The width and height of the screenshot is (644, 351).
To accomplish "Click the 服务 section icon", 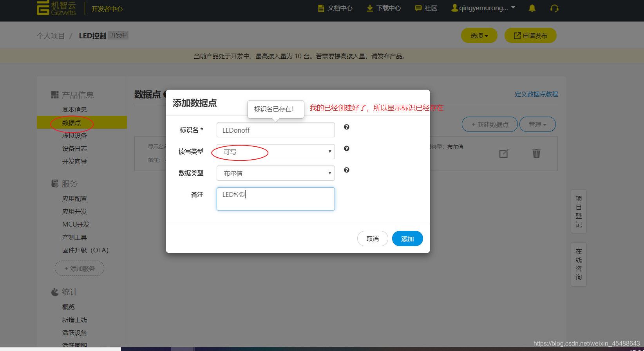I will click(x=55, y=184).
